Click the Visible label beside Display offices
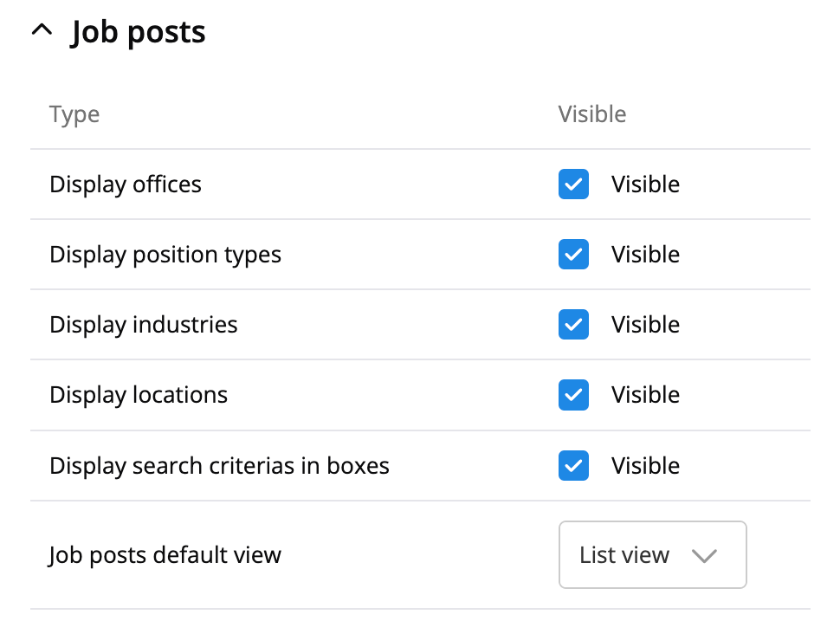The height and width of the screenshot is (634, 840). [645, 184]
